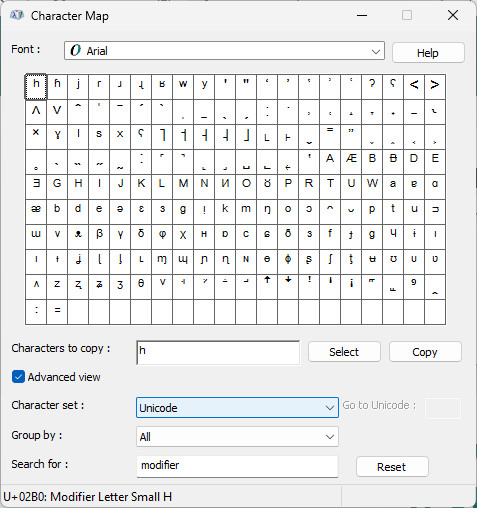Minimize the Character Map window
Screen dimensions: 477x508
tap(362, 15)
